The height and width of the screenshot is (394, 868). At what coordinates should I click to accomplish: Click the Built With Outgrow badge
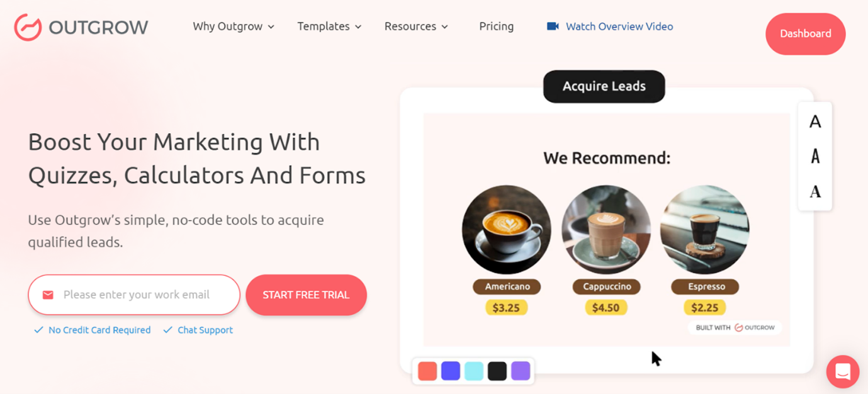pyautogui.click(x=735, y=327)
